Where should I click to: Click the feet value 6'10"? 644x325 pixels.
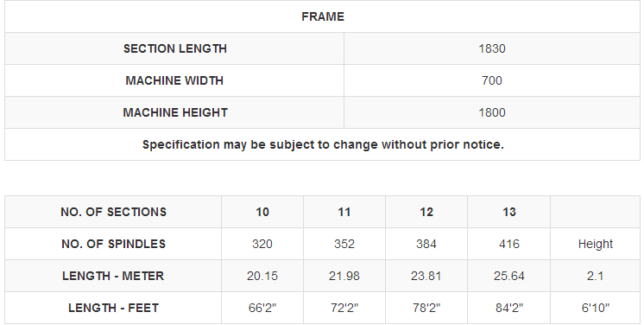(x=595, y=308)
